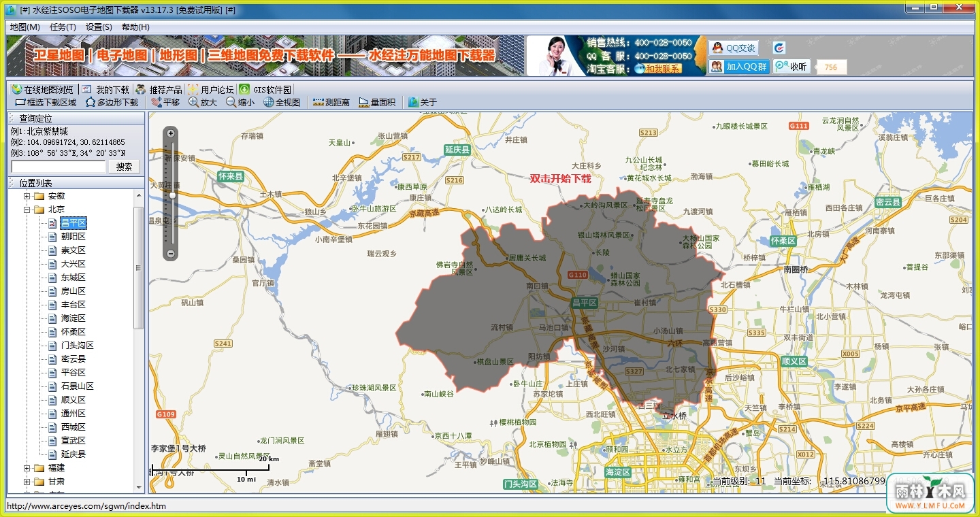The height and width of the screenshot is (517, 980).
Task: Select 崇文区 in the location list
Action: click(x=73, y=250)
